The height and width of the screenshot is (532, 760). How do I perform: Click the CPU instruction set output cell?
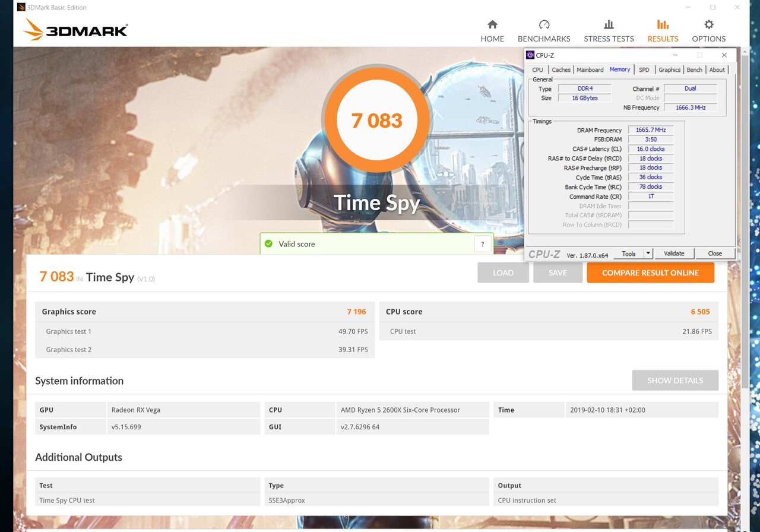tap(606, 500)
